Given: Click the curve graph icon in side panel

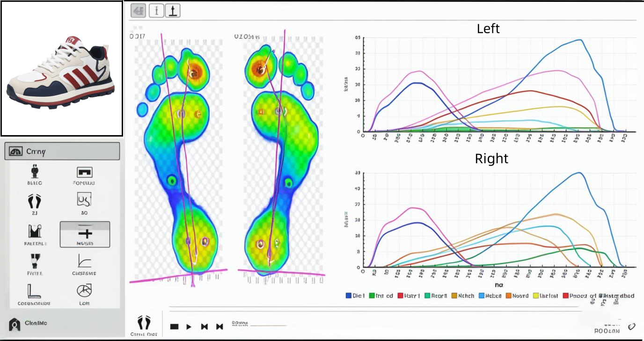Looking at the screenshot, I should [x=84, y=261].
